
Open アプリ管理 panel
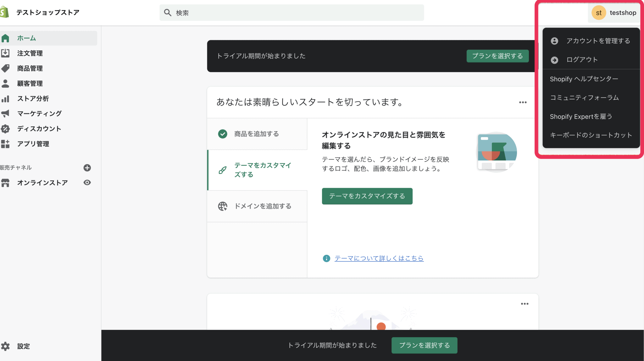pyautogui.click(x=33, y=144)
